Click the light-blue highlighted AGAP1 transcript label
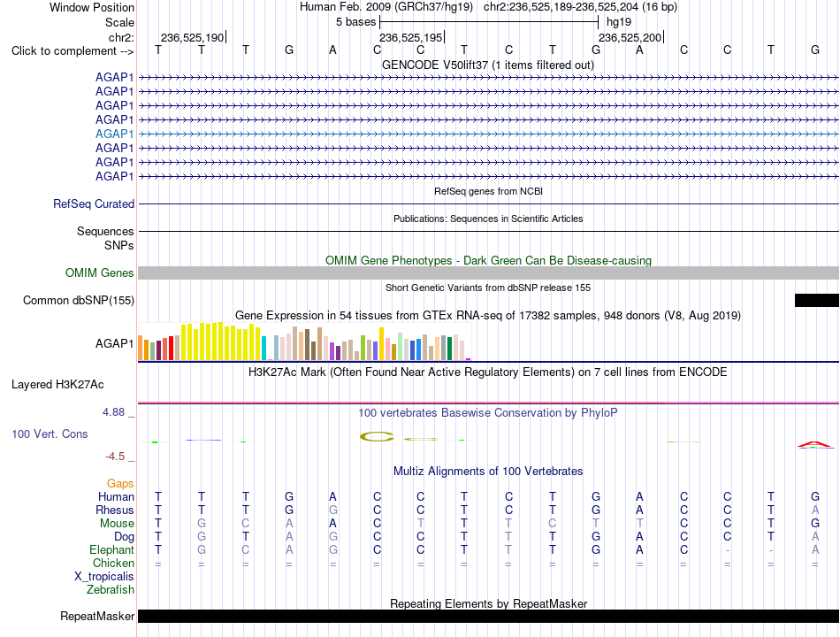Screen dimensions: 840x637 pyautogui.click(x=115, y=134)
